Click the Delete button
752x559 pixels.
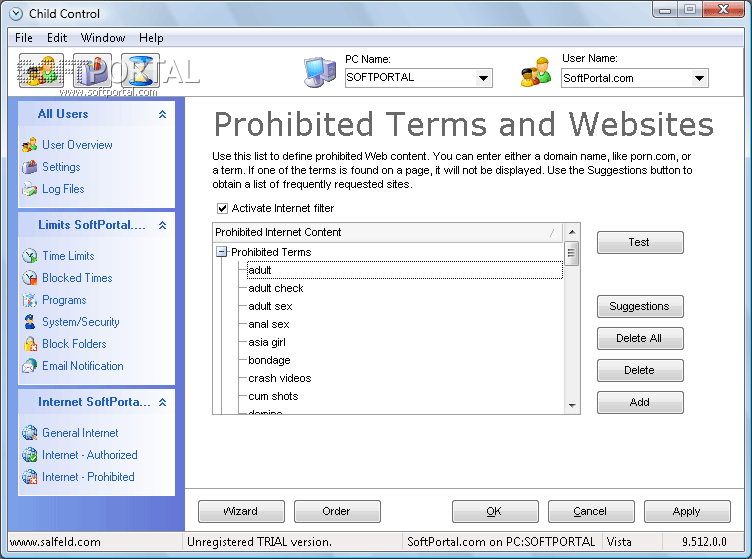tap(640, 370)
